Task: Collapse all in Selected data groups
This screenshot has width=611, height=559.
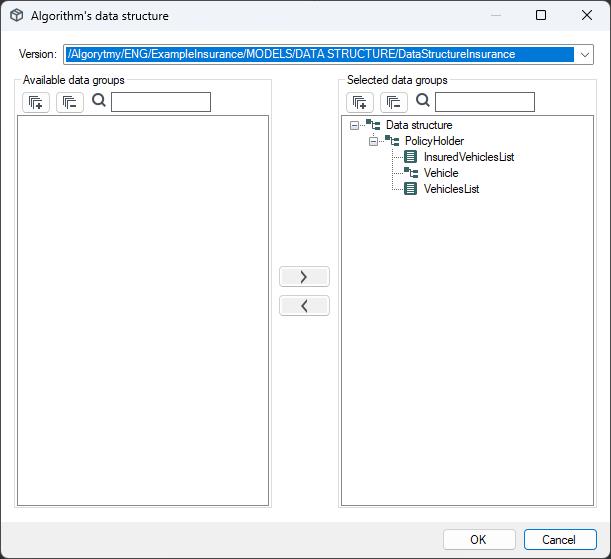Action: 394,102
